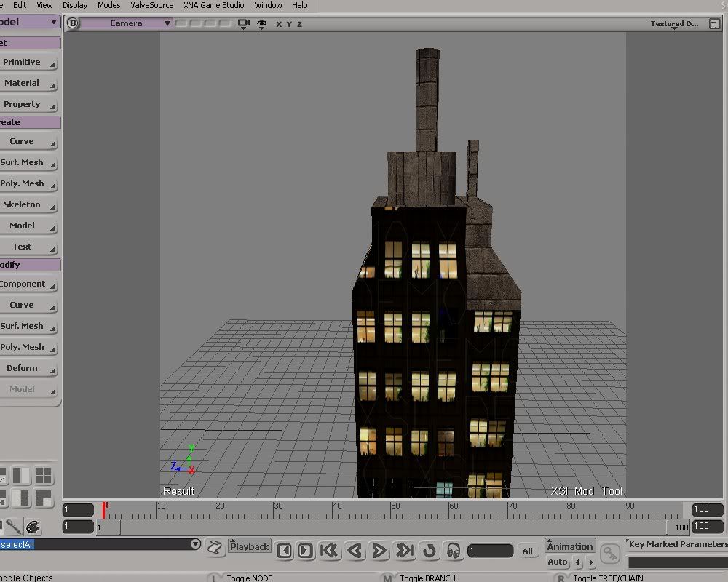
Task: Play the animation forward
Action: 379,551
